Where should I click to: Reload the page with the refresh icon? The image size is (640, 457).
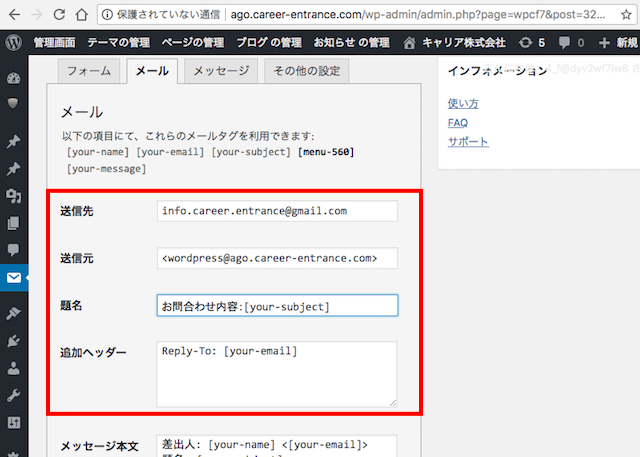59,15
